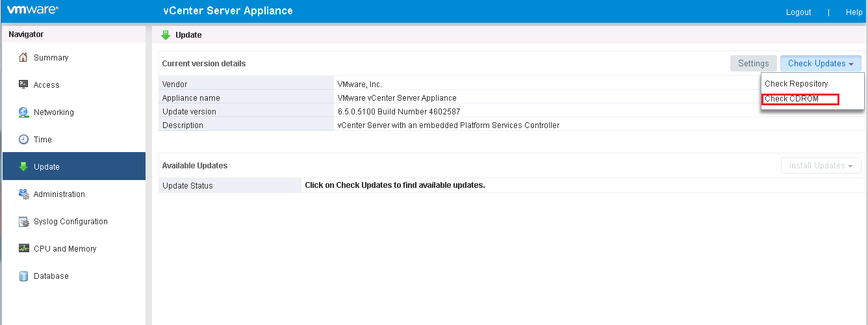
Task: Select the 6.5.0.5100 Build Number value
Action: (x=399, y=112)
